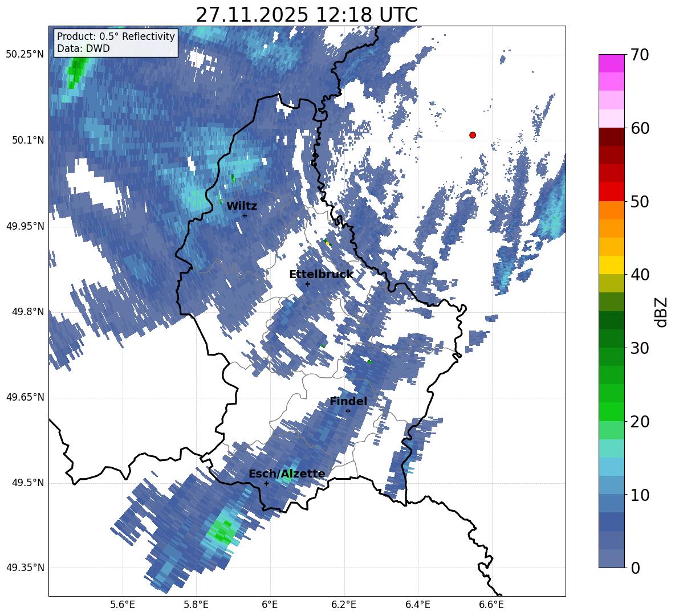Click the 6.6°E longitude label
Screen dimensions: 675x616
click(491, 605)
